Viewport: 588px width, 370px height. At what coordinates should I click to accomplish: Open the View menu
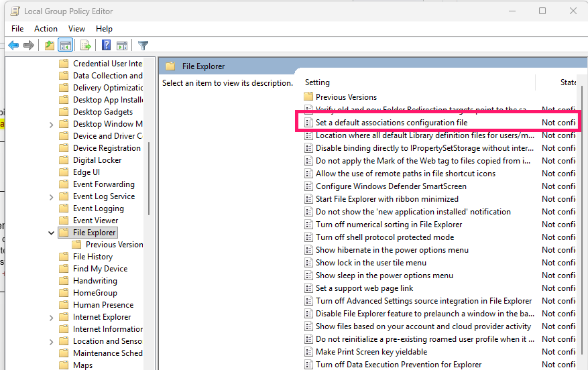click(76, 29)
